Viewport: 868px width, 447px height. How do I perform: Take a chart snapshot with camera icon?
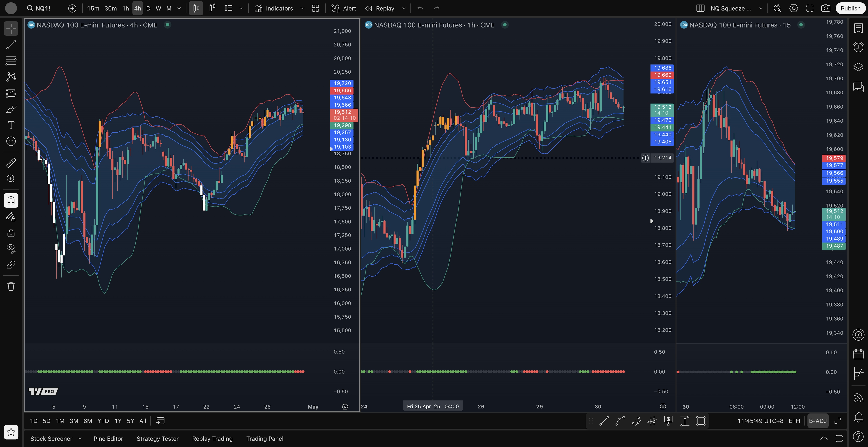point(825,8)
